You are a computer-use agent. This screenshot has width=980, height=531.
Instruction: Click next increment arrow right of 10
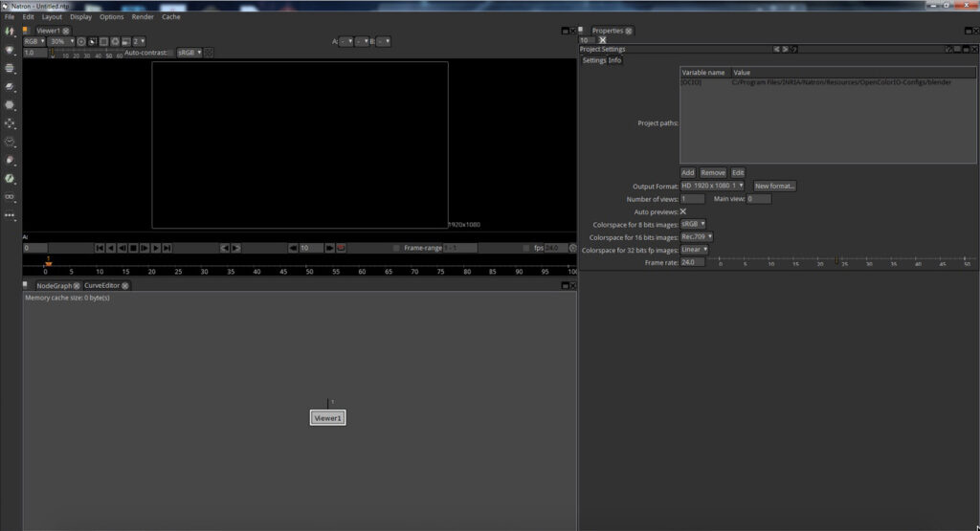point(329,248)
